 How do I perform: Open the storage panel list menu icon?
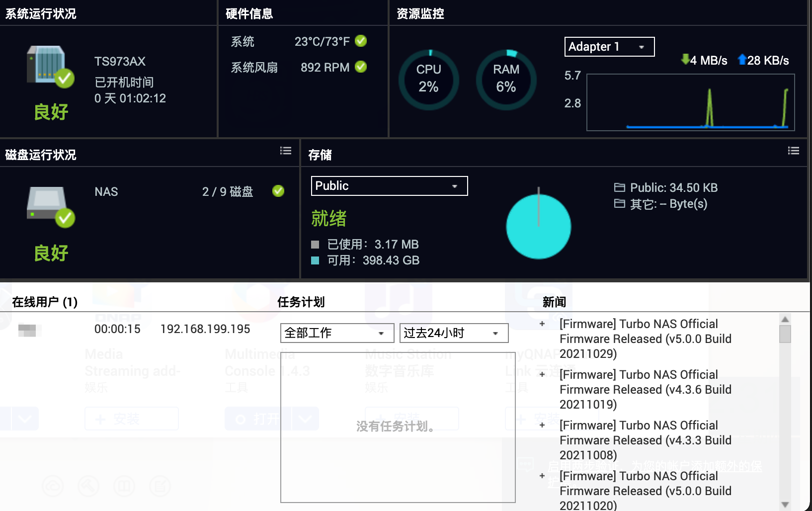[x=794, y=151]
